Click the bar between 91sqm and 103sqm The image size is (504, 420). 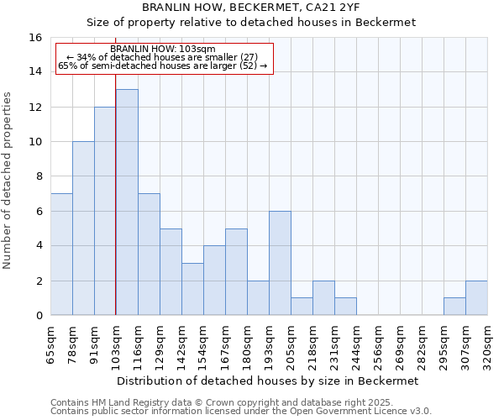(105, 211)
